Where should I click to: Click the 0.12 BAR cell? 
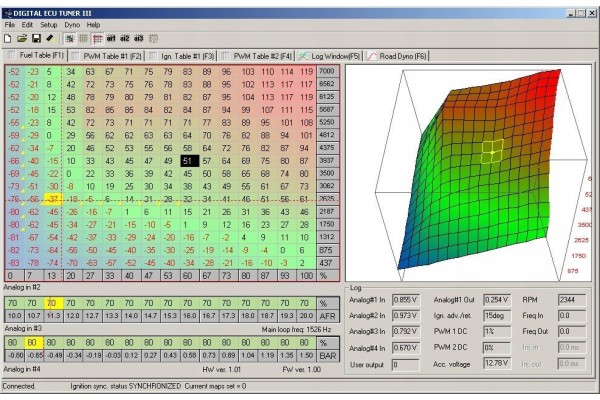click(131, 356)
